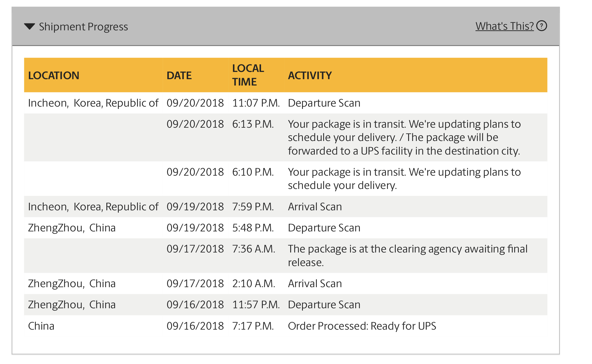592x364 pixels.
Task: Click the 11:57 P.M. ZhengZhou Departure Scan
Action: 324,304
